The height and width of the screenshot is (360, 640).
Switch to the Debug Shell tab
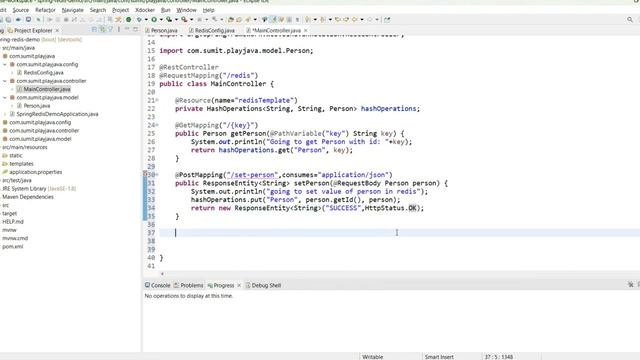click(263, 285)
